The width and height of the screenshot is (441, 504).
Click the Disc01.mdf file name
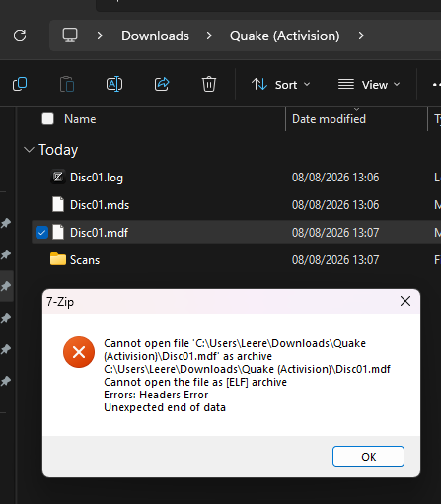(99, 233)
